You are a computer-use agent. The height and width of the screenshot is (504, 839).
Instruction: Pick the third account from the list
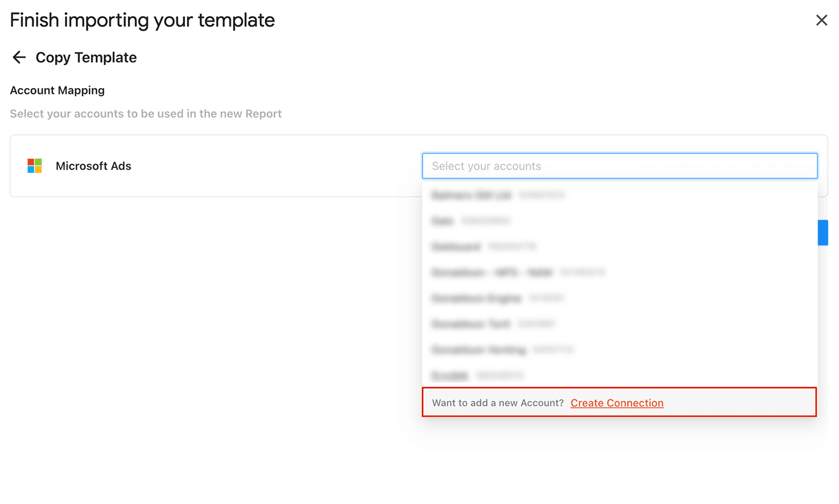point(483,246)
